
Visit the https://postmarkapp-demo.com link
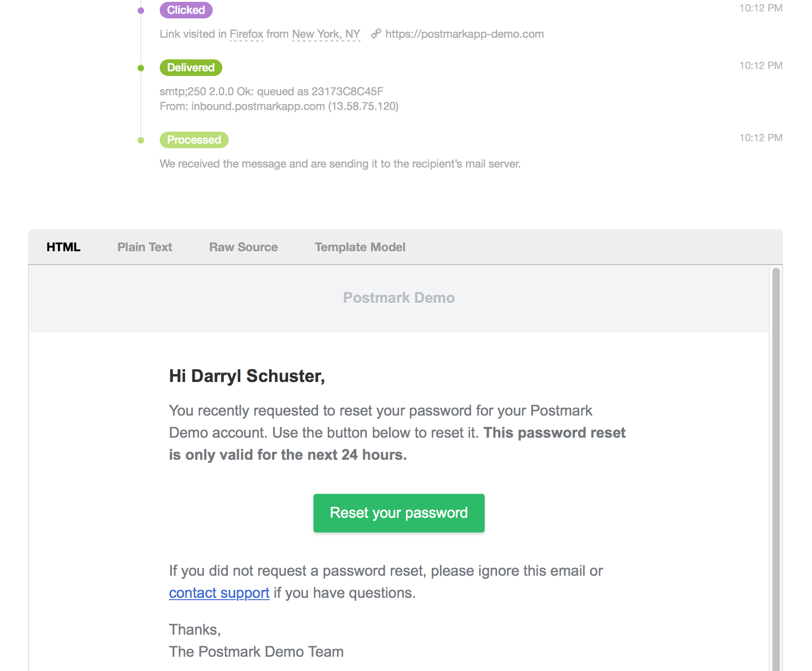(x=464, y=34)
